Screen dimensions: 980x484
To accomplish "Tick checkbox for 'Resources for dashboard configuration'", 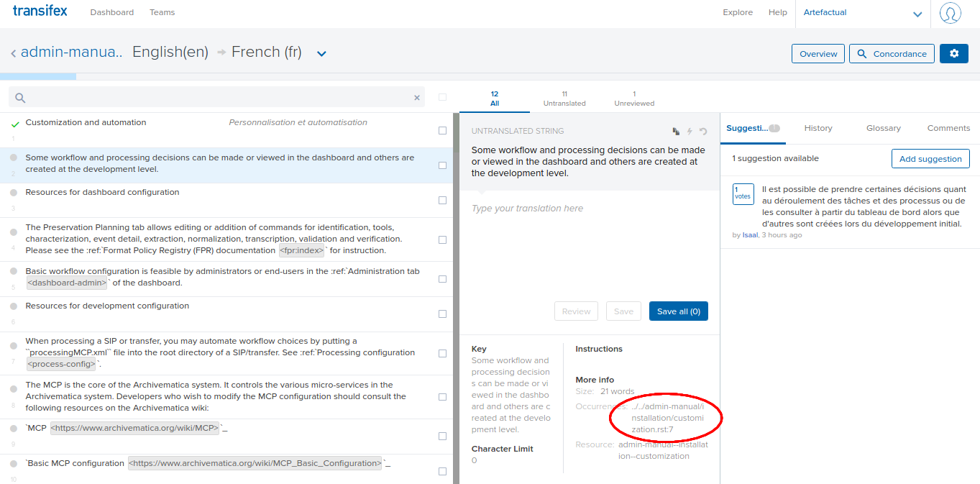I will pos(442,201).
